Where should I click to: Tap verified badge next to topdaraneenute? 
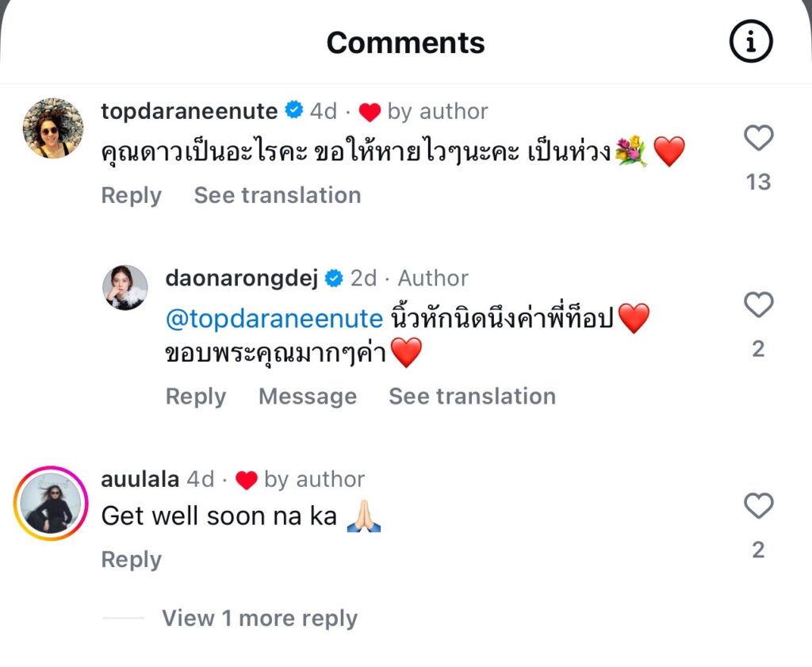coord(293,111)
